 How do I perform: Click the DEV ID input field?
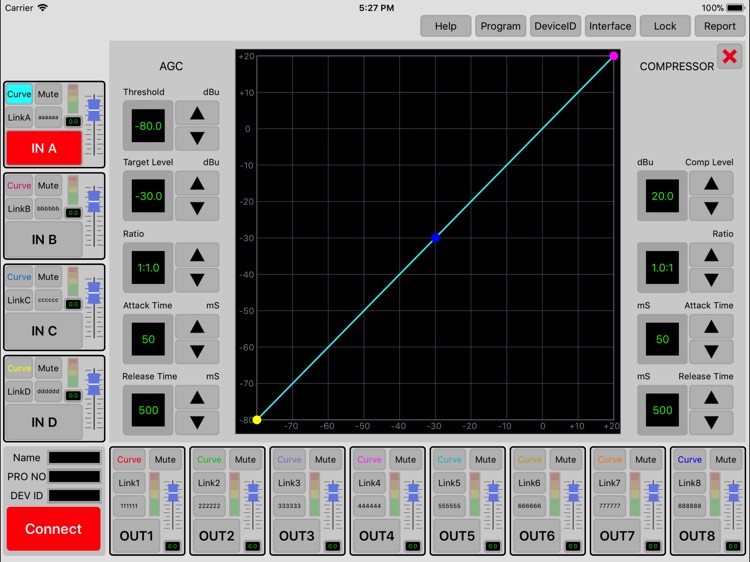(75, 496)
